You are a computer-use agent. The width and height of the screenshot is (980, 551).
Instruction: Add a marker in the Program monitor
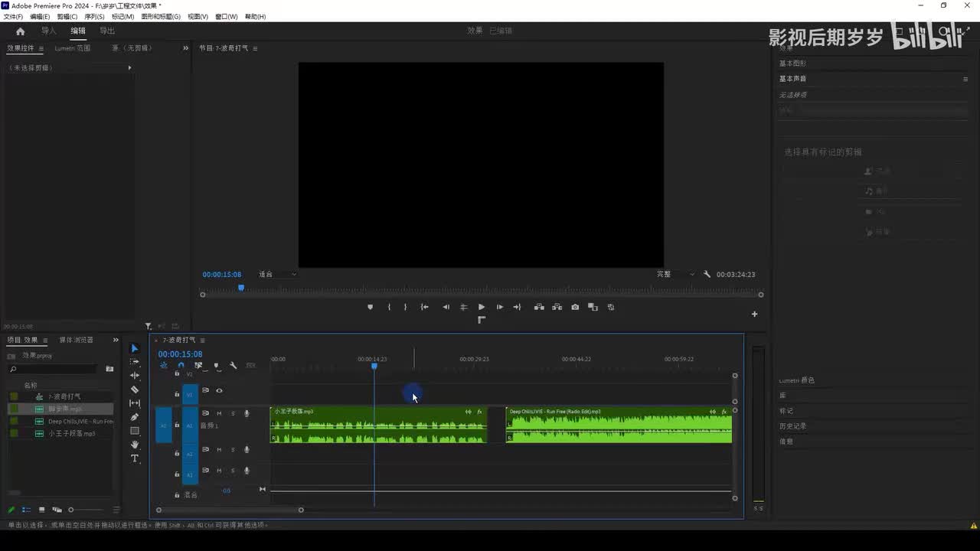pyautogui.click(x=371, y=307)
